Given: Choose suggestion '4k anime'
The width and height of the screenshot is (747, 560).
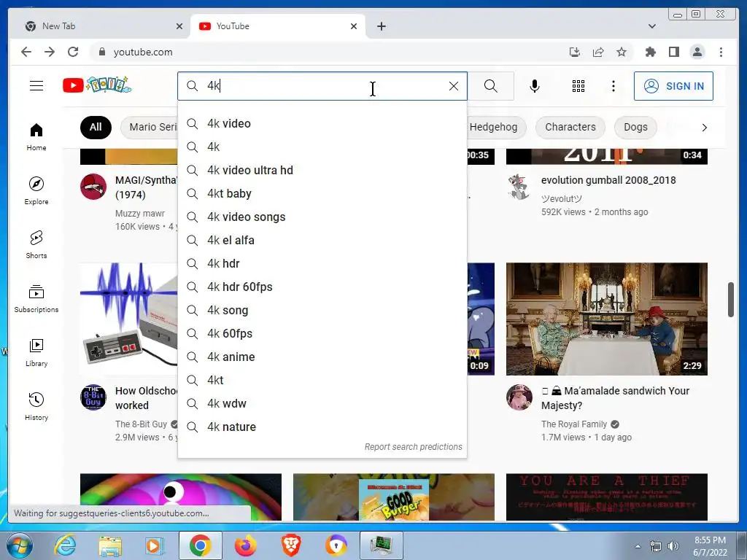Looking at the screenshot, I should pos(322,357).
